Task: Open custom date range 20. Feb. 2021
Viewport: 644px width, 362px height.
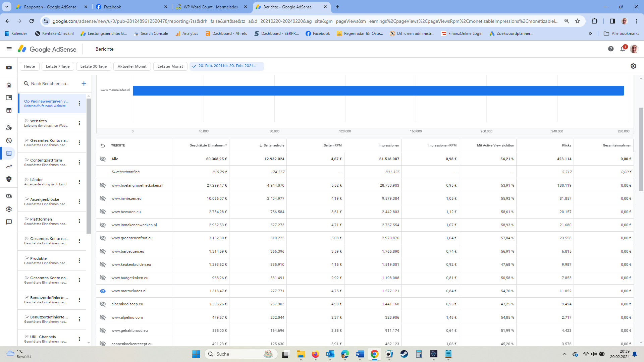Action: coord(227,66)
